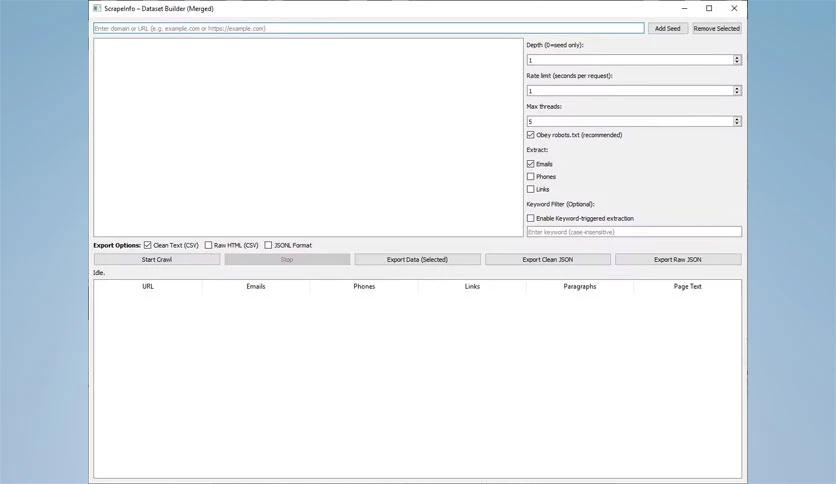Click the Depth (0=seed only): label

[555, 45]
